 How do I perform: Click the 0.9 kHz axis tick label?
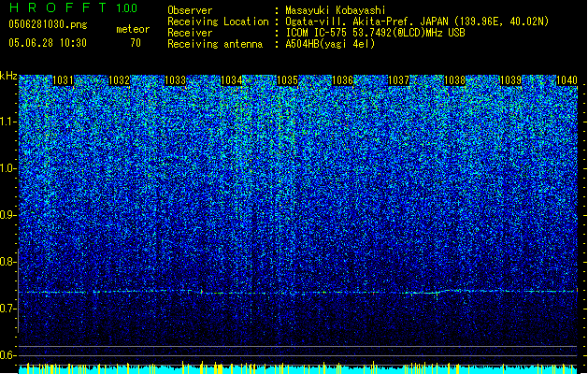point(8,215)
